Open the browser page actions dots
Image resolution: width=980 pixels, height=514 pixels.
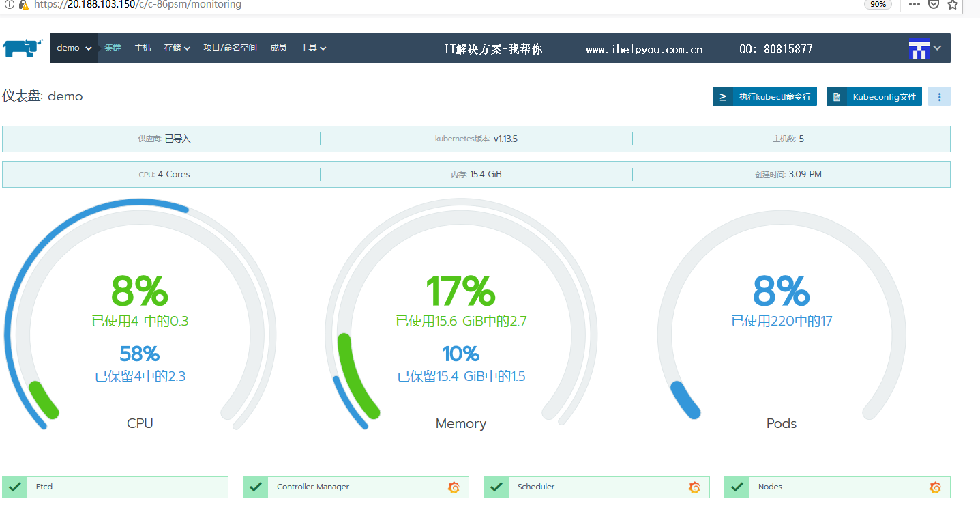click(915, 4)
